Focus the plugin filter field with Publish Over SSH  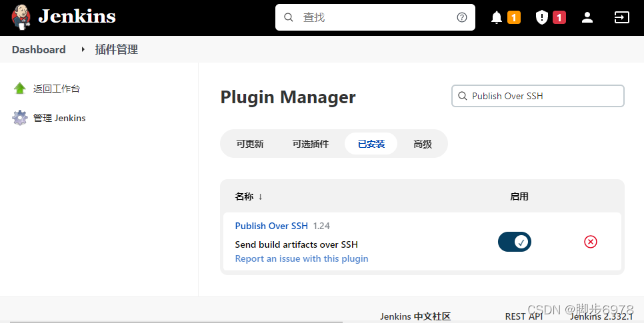click(x=537, y=96)
